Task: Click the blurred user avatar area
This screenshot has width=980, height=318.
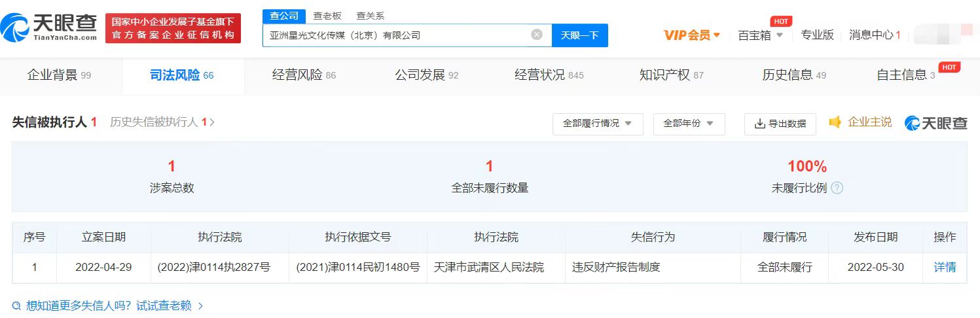Action: pyautogui.click(x=943, y=35)
